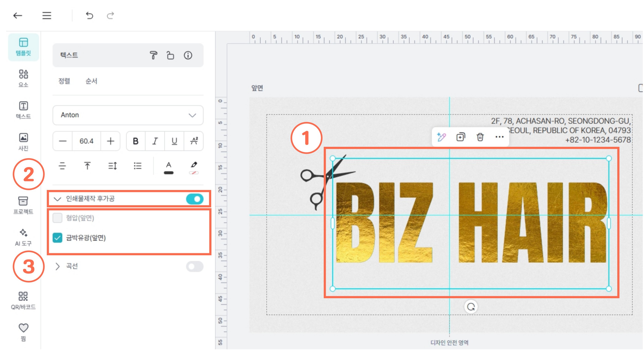Click the unlock padlock icon
The image size is (644, 352).
[x=170, y=55]
